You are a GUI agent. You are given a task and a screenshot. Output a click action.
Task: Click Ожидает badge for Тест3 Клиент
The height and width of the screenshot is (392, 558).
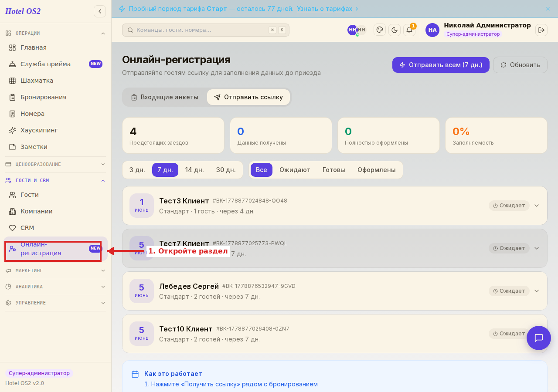[x=509, y=206]
